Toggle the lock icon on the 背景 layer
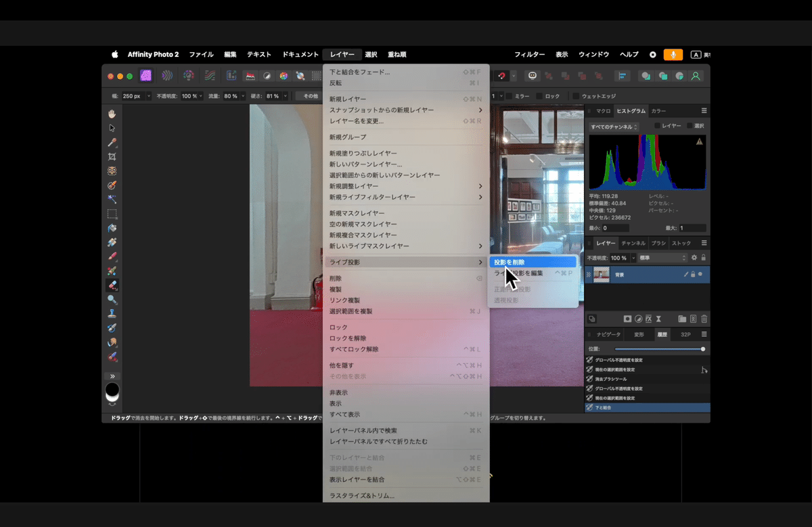Image resolution: width=812 pixels, height=527 pixels. click(693, 274)
